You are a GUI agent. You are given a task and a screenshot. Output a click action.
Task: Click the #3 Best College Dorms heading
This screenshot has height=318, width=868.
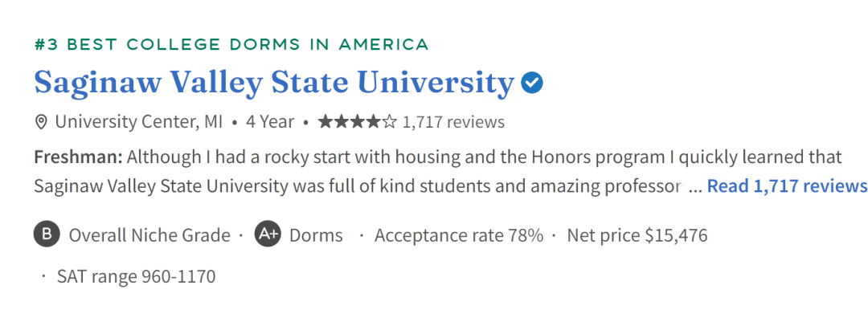tap(231, 45)
